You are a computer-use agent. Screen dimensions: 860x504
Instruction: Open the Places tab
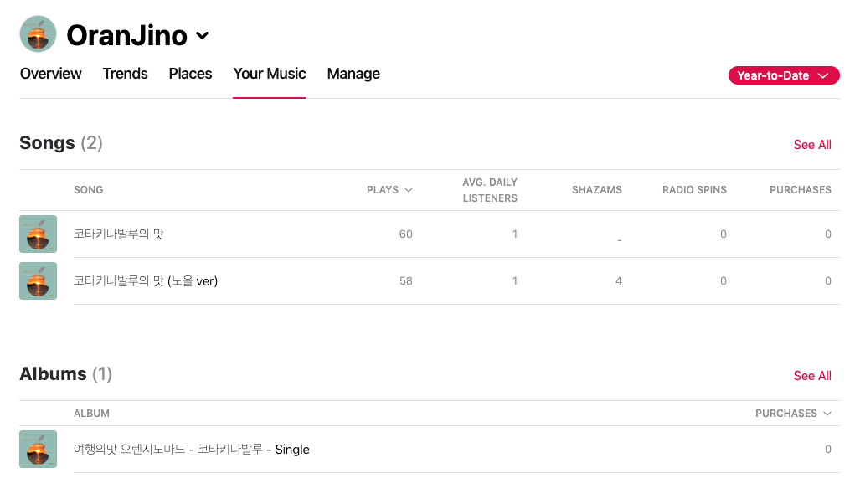(190, 74)
